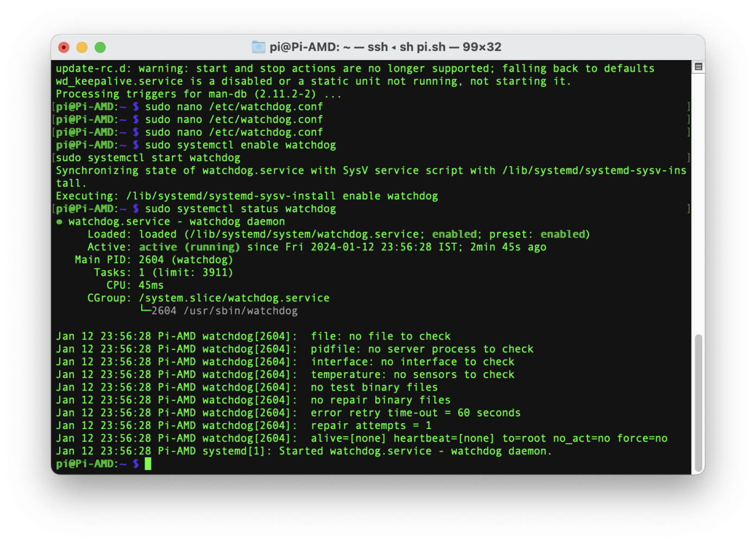Image resolution: width=756 pixels, height=542 pixels.
Task: Click the green watchdog.service status dot
Action: [x=59, y=221]
